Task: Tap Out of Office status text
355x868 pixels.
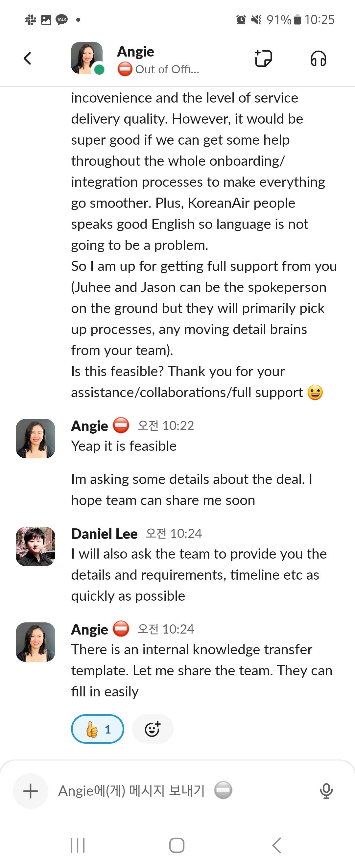Action: click(167, 69)
